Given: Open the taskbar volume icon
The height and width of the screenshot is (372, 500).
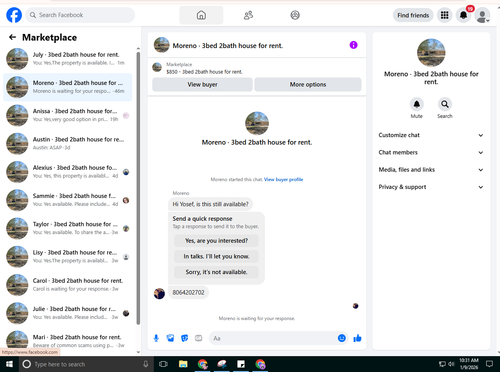Looking at the screenshot, I should coord(451,364).
